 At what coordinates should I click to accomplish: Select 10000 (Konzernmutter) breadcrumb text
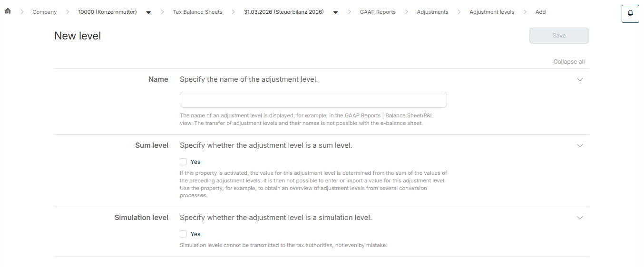click(107, 12)
